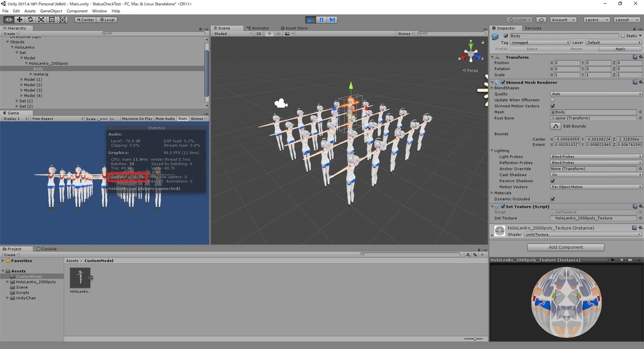The height and width of the screenshot is (349, 644).
Task: Expand the BlendShapes foldout
Action: 492,88
